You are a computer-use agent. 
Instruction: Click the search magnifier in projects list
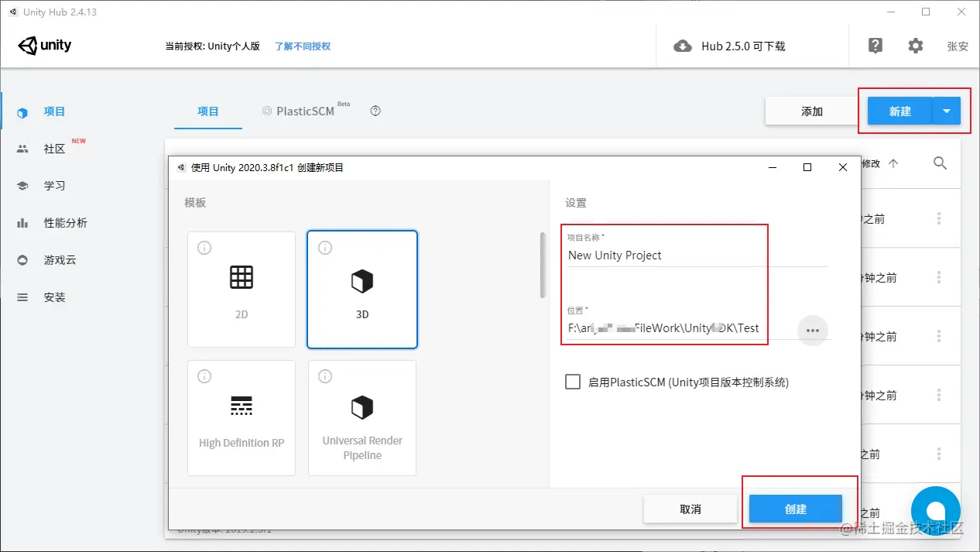(940, 163)
